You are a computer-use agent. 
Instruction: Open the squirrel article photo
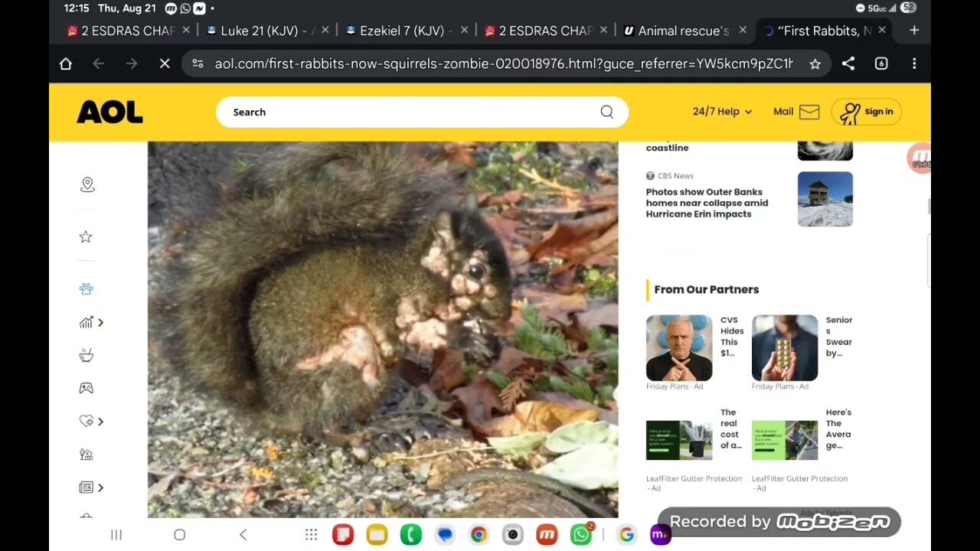(383, 330)
